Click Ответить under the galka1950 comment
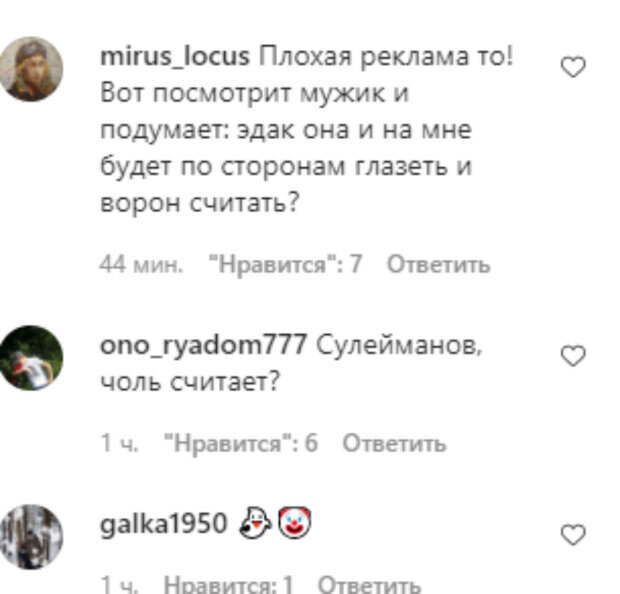The height and width of the screenshot is (594, 620). 369,584
